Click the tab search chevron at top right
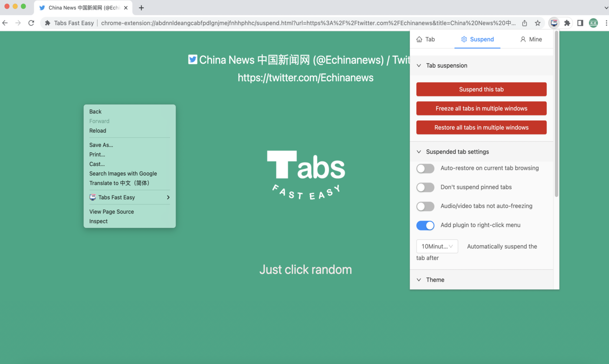This screenshot has width=609, height=364. pyautogui.click(x=606, y=8)
